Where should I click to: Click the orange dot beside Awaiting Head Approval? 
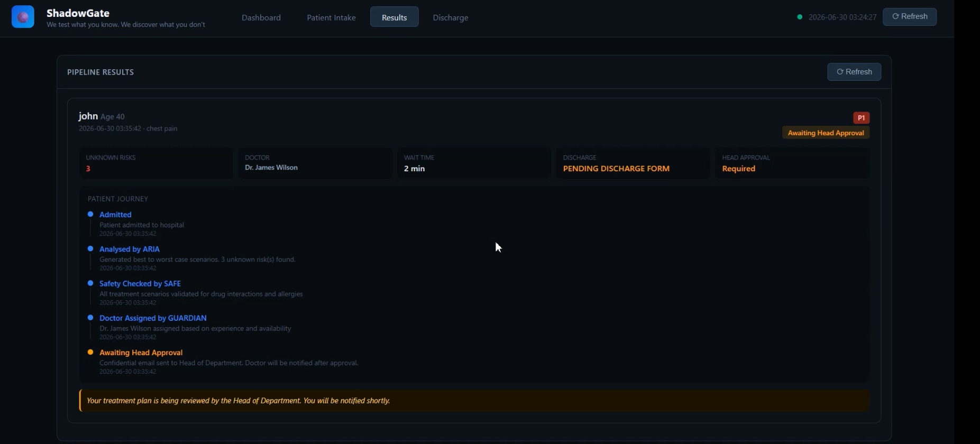click(x=90, y=352)
